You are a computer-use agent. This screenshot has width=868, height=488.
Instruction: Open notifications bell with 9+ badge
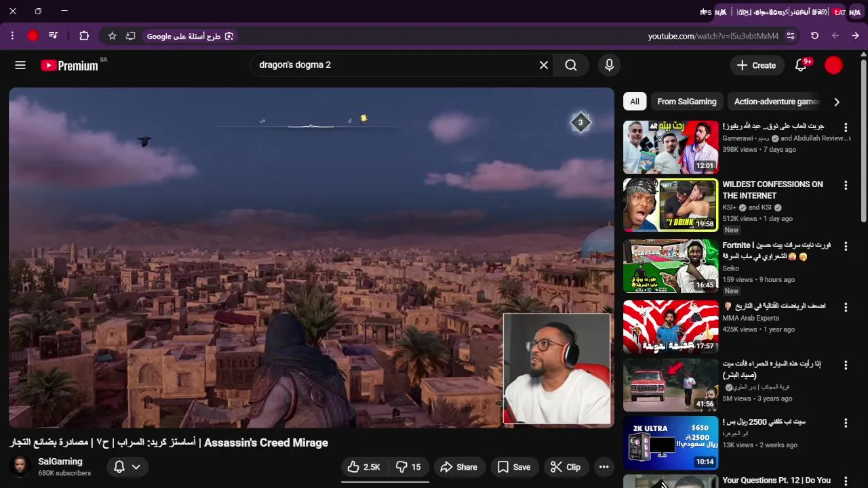(x=802, y=65)
